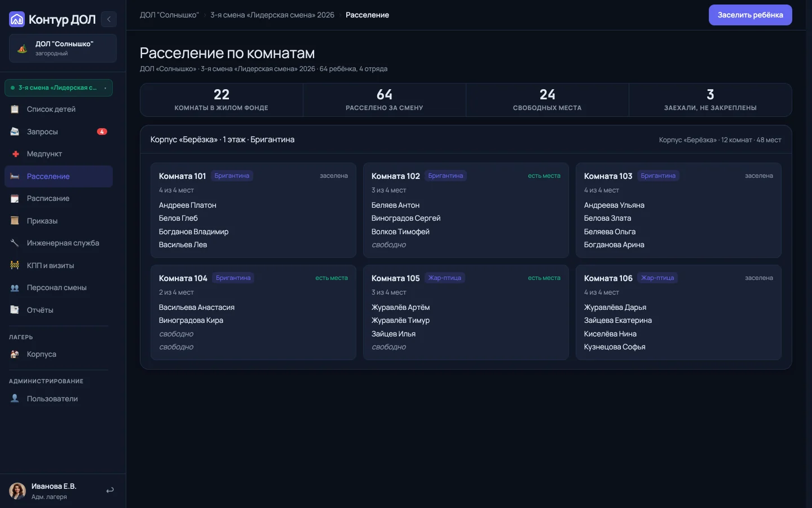Open the Расписание calendar icon
Screen dimensions: 812x508
(15, 198)
